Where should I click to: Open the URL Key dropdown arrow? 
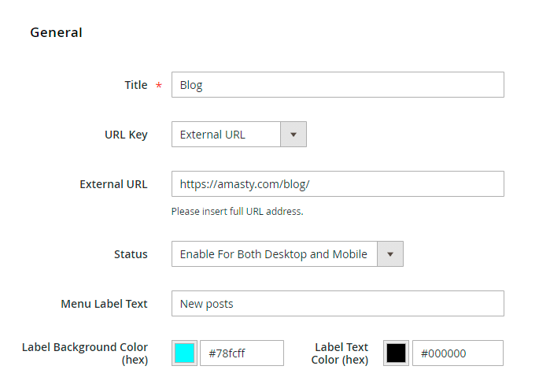coord(293,135)
